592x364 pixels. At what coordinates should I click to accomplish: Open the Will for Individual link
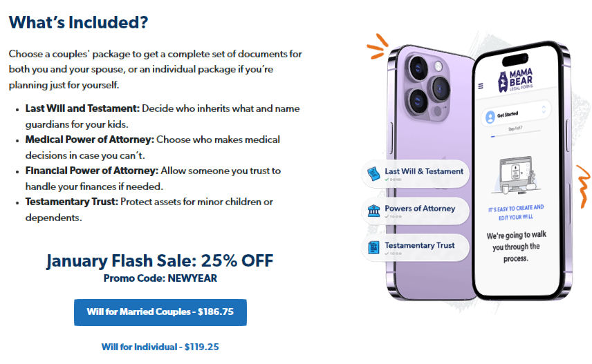pos(160,347)
